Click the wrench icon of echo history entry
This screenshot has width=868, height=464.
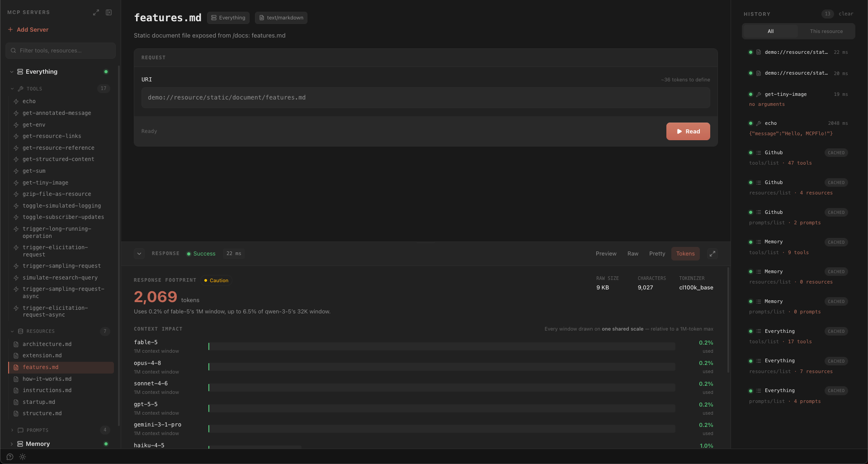tap(759, 123)
